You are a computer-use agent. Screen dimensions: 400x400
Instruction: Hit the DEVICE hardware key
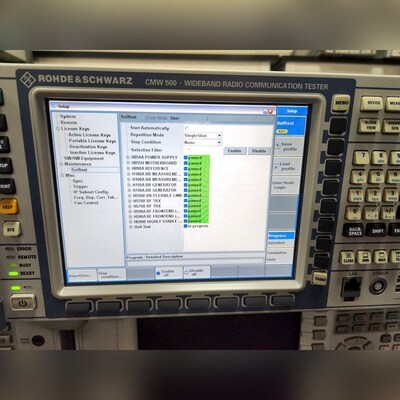pyautogui.click(x=371, y=103)
